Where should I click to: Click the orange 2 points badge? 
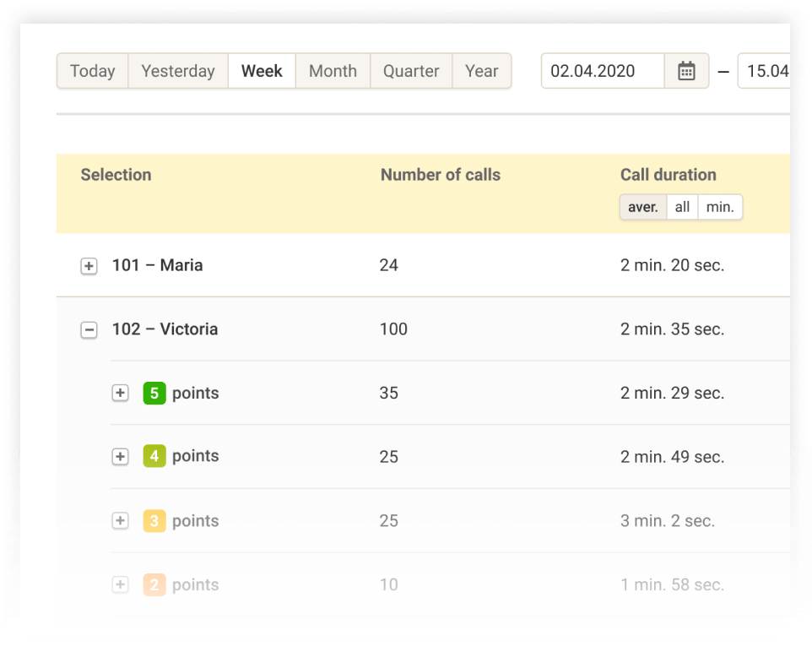(x=154, y=584)
